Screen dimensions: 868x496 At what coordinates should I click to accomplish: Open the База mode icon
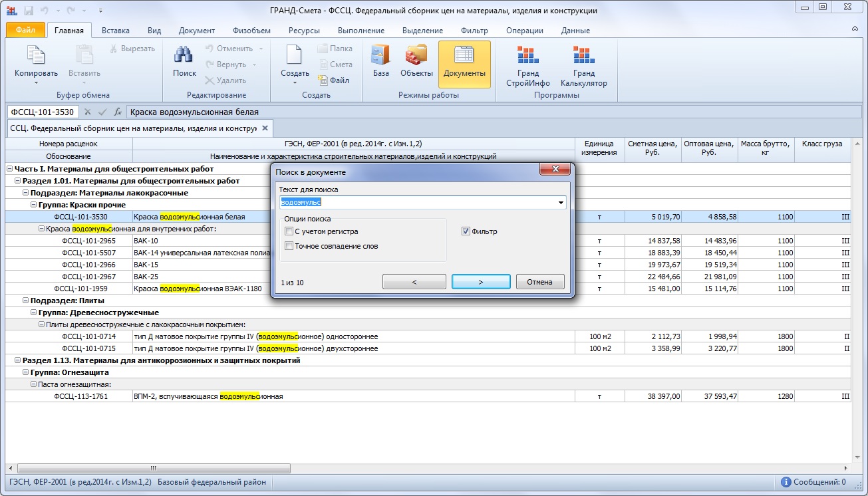point(380,57)
